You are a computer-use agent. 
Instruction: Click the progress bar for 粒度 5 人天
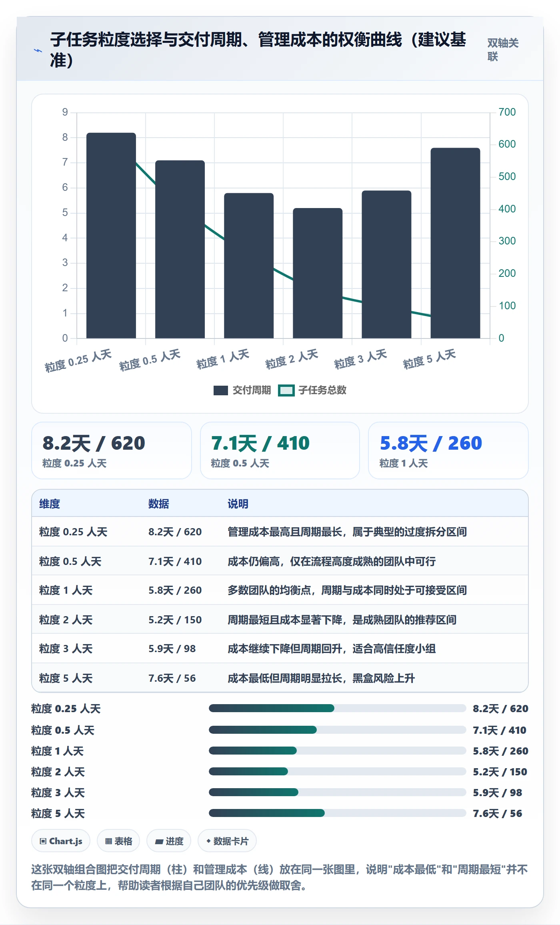(337, 813)
